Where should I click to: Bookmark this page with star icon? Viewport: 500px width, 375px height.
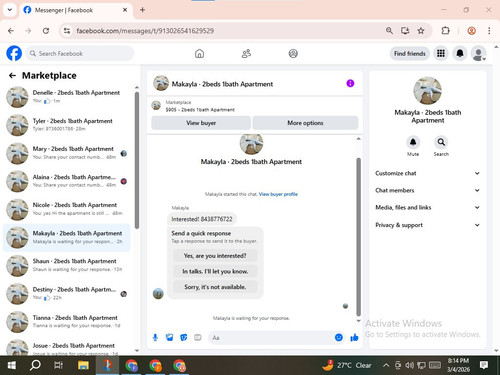point(421,31)
